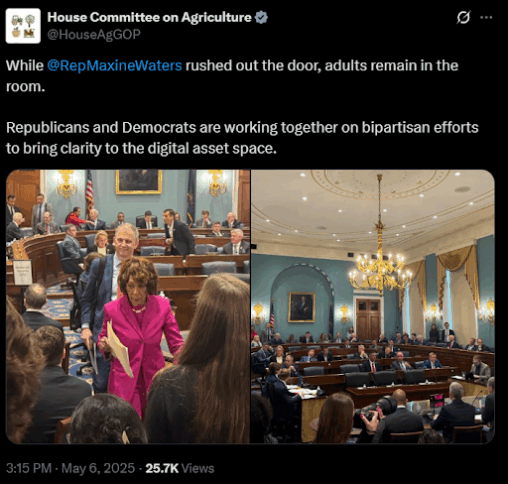508x484 pixels.
Task: Click the 3:15 PM timestamp
Action: click(29, 468)
